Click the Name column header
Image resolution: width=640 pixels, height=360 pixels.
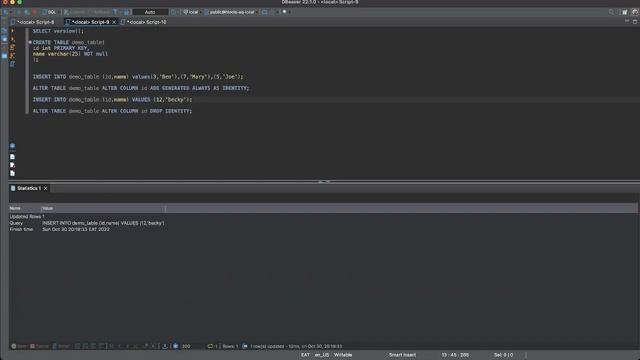coord(24,208)
